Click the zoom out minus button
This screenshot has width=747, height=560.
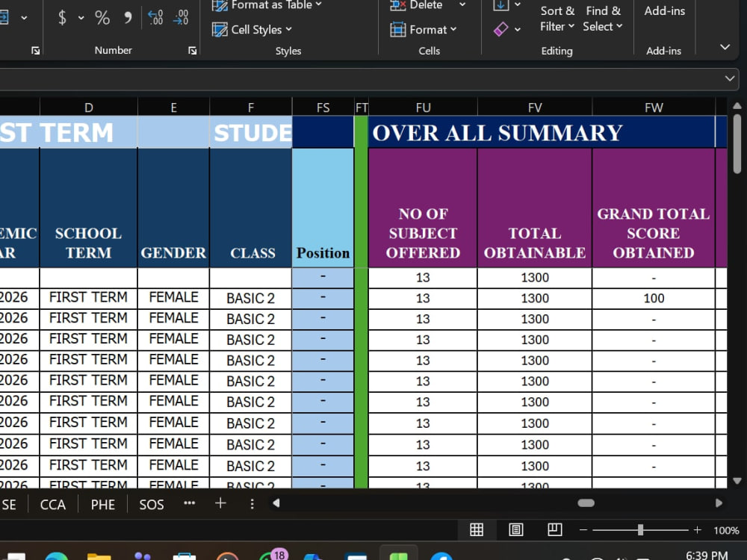[x=583, y=530]
